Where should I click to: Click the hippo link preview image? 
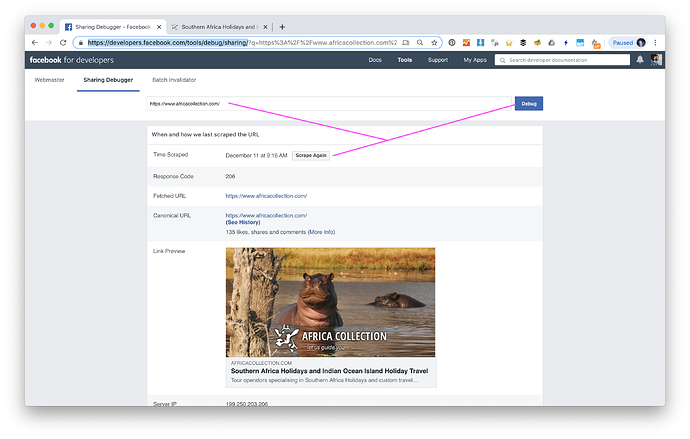(330, 302)
